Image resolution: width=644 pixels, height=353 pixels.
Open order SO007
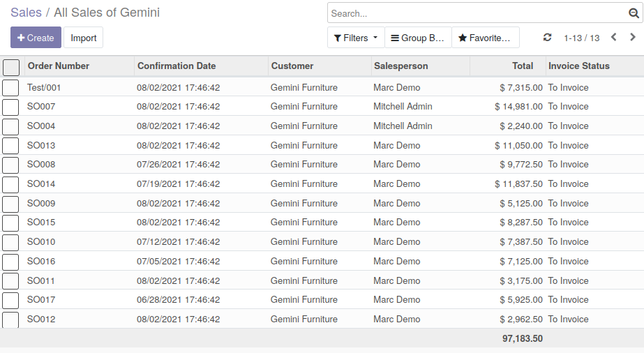41,106
